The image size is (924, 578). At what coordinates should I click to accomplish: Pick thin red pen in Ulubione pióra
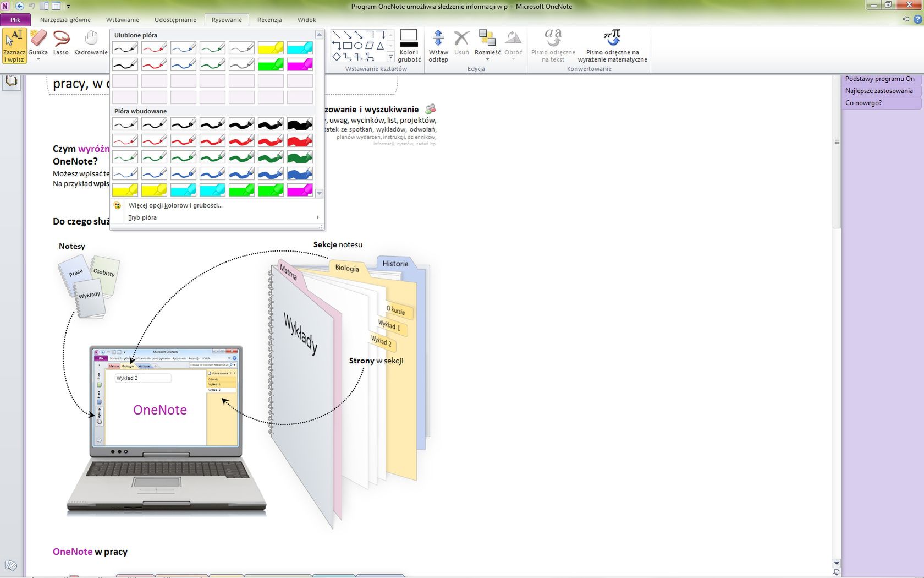(154, 48)
